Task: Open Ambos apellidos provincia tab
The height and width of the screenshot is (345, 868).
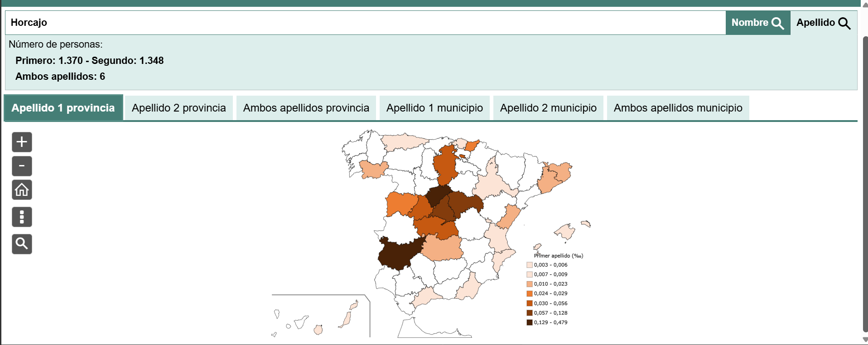Action: point(306,108)
